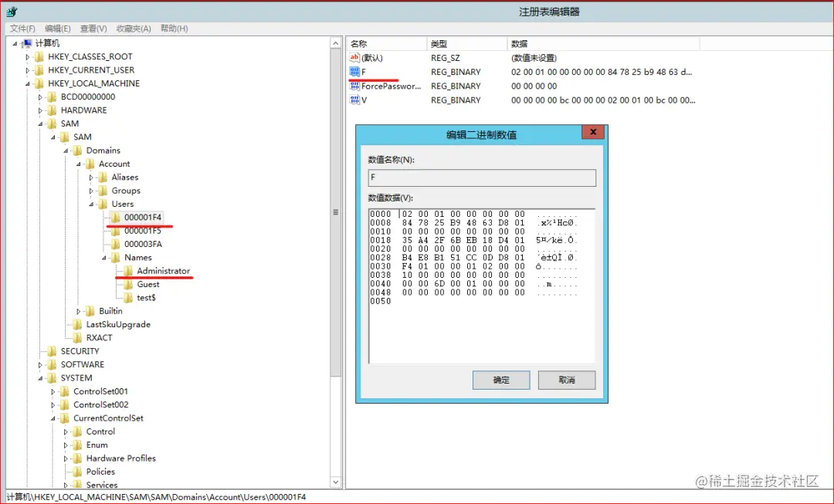This screenshot has width=834, height=504.
Task: Collapse the Users tree node
Action: pyautogui.click(x=91, y=205)
